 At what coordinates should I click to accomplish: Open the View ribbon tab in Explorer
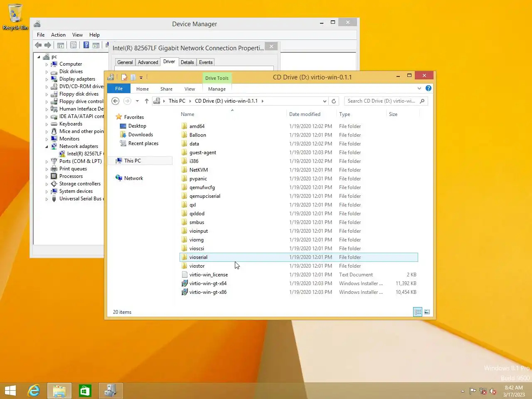[x=190, y=89]
